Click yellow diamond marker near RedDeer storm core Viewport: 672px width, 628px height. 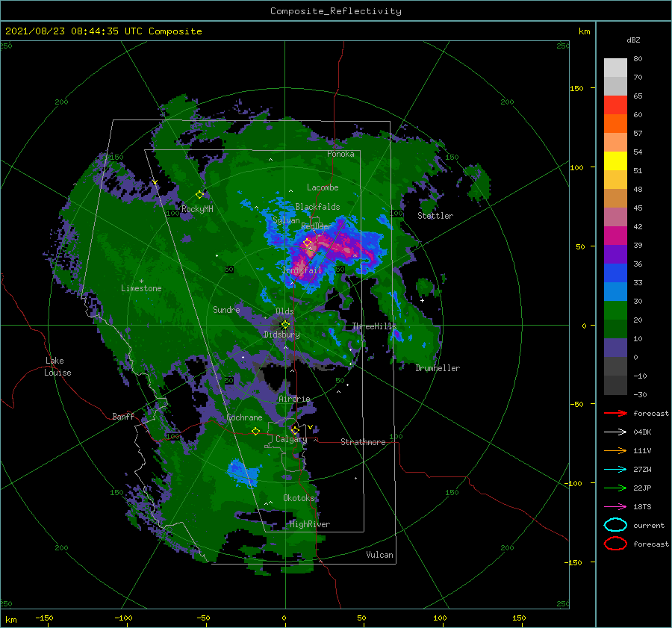(307, 243)
